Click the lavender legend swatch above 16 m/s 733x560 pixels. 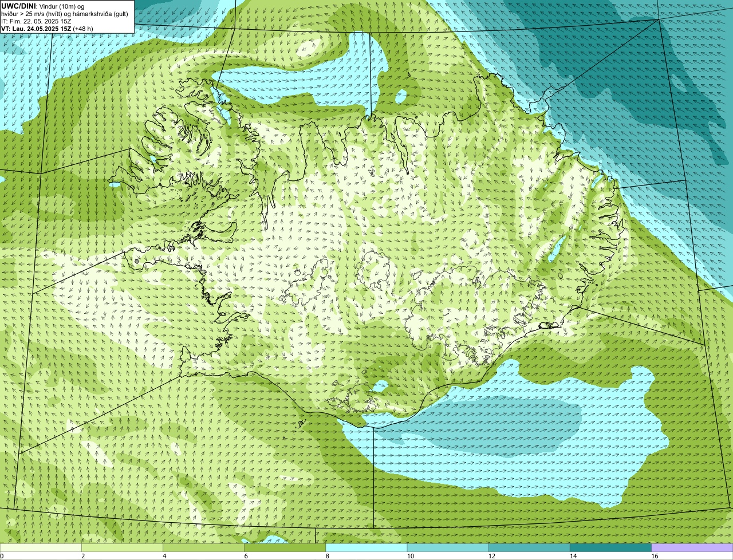(692, 547)
